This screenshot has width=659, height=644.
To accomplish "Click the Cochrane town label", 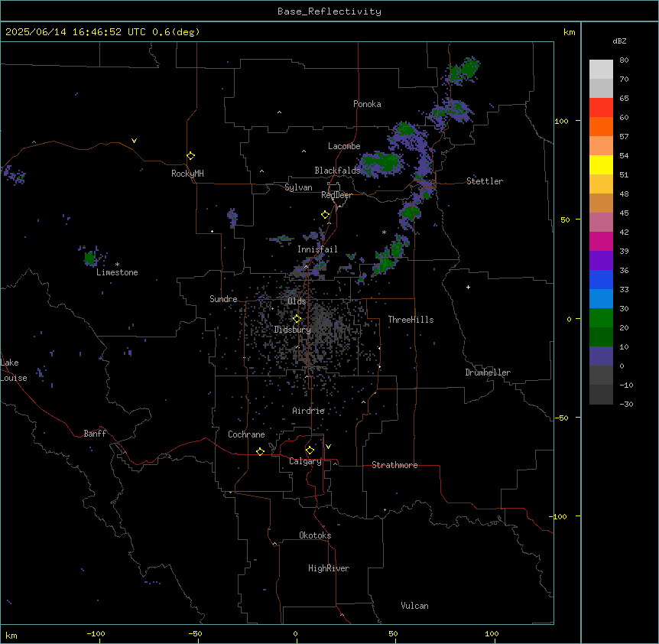I will coord(246,434).
